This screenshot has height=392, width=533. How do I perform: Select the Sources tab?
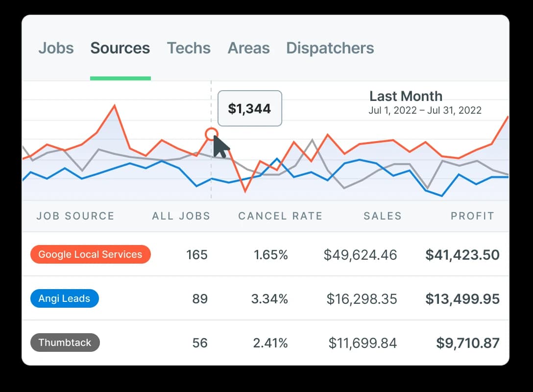click(120, 48)
